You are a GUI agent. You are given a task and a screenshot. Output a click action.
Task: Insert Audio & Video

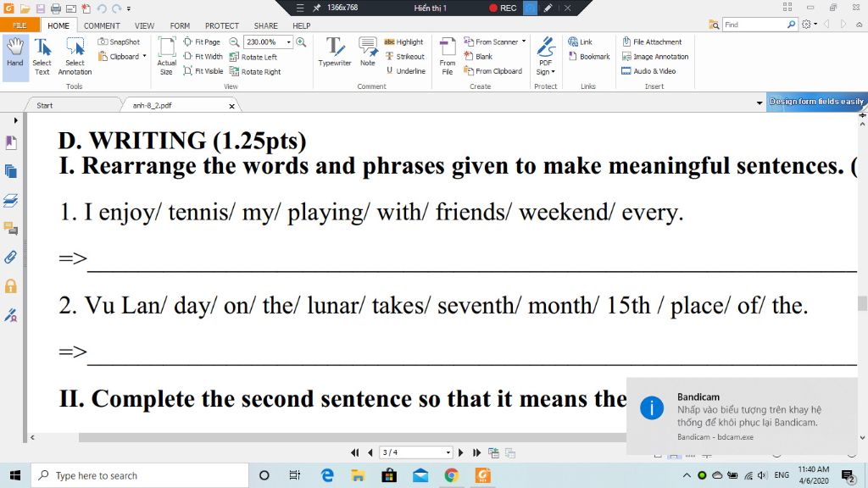click(648, 71)
